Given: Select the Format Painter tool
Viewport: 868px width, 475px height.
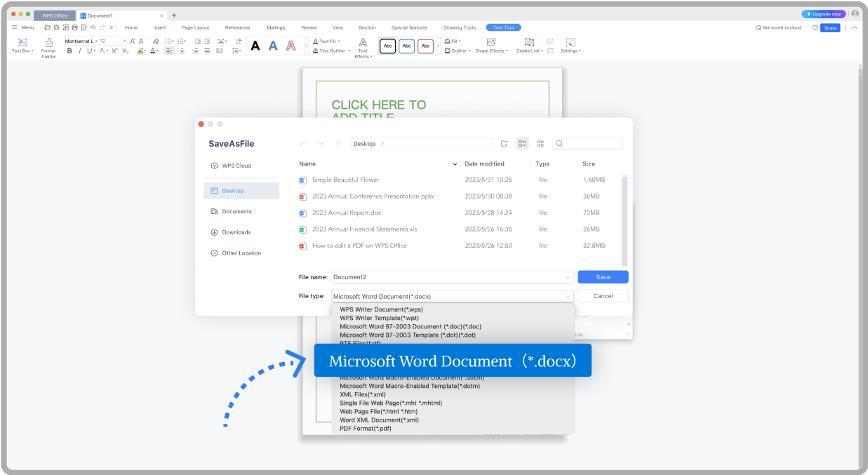Looking at the screenshot, I should (48, 44).
